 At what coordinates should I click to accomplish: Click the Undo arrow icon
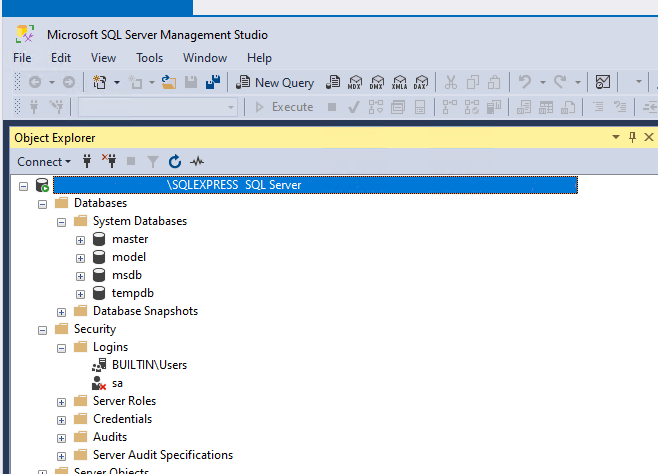[x=525, y=82]
